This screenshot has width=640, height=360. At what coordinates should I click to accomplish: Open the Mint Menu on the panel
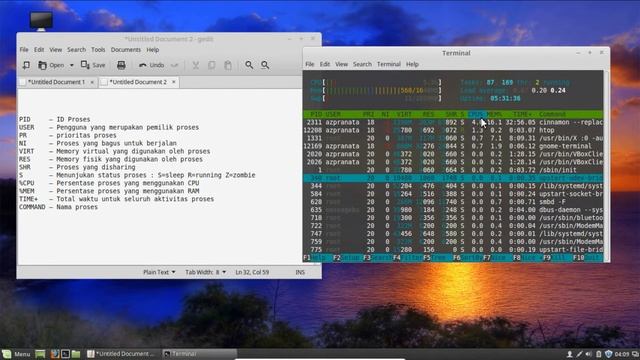[x=16, y=354]
